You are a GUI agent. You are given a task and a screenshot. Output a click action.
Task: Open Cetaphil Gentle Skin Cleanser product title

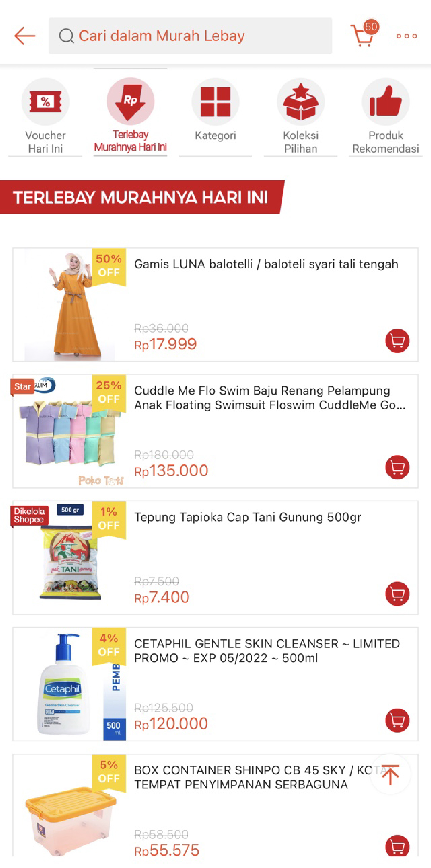pos(267,651)
